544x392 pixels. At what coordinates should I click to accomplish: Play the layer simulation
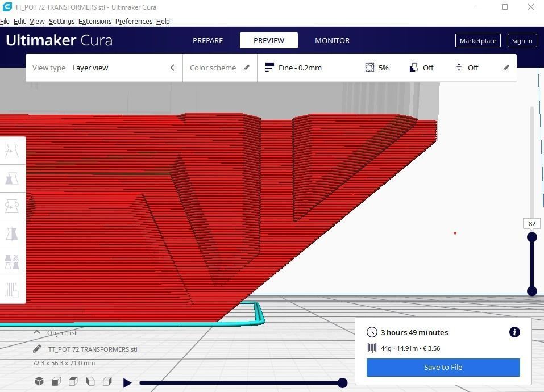(x=127, y=383)
